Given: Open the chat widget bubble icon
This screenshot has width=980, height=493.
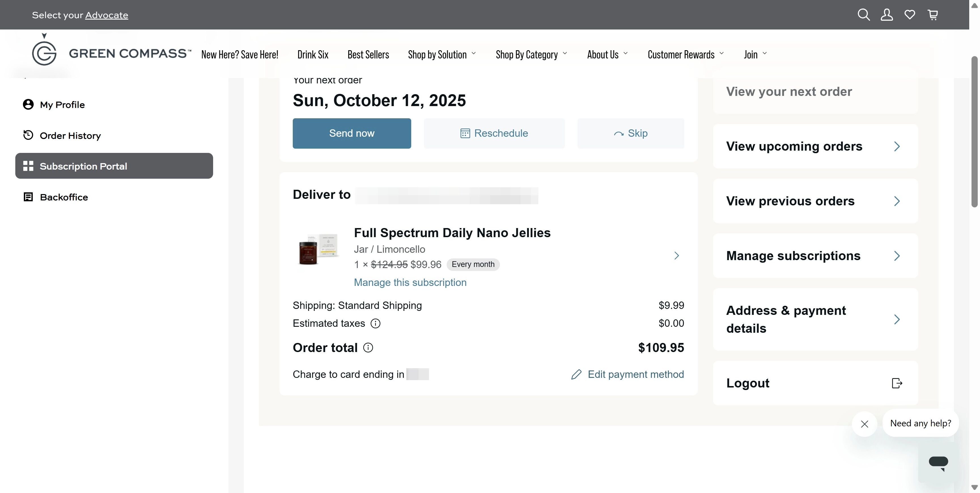Looking at the screenshot, I should tap(938, 463).
